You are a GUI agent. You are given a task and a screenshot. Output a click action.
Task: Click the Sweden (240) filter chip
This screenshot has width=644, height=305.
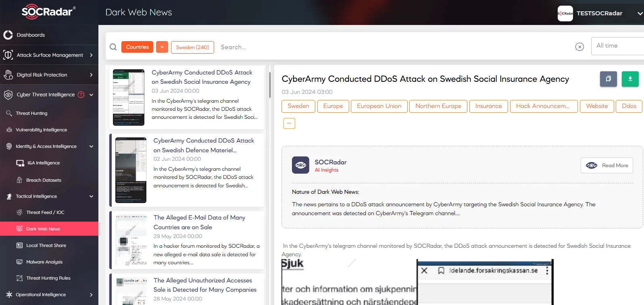point(192,47)
